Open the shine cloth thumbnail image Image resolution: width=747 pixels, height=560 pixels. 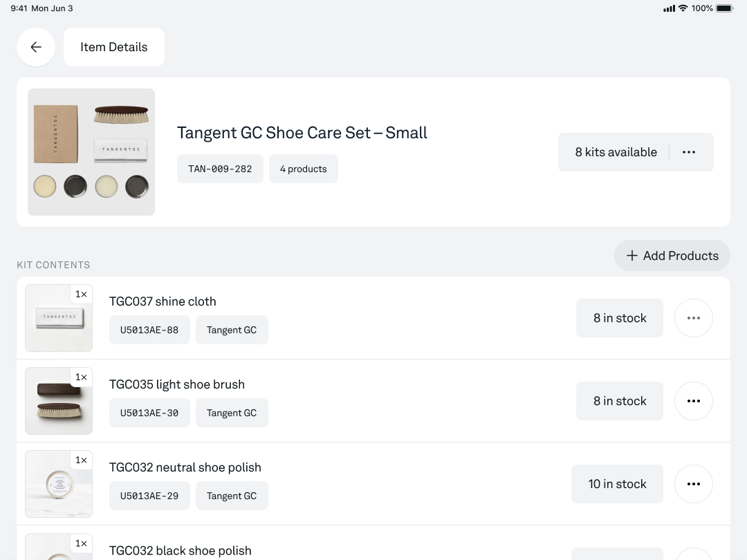pos(59,318)
